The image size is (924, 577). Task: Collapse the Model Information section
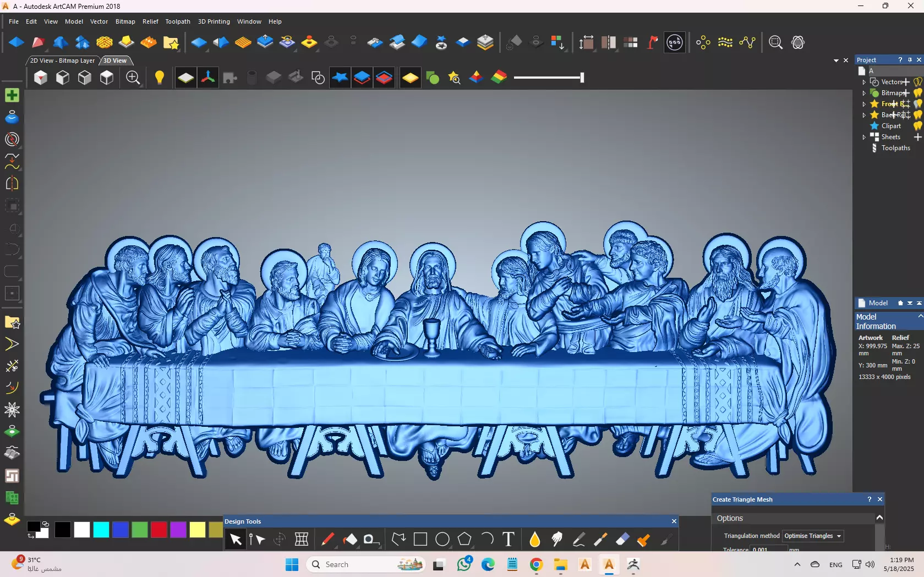coord(920,316)
